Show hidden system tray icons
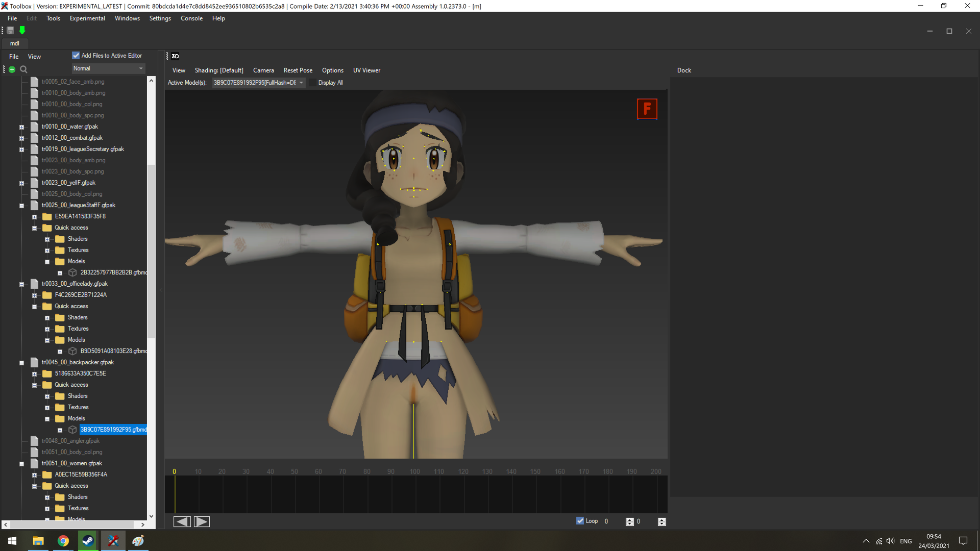 (x=866, y=541)
